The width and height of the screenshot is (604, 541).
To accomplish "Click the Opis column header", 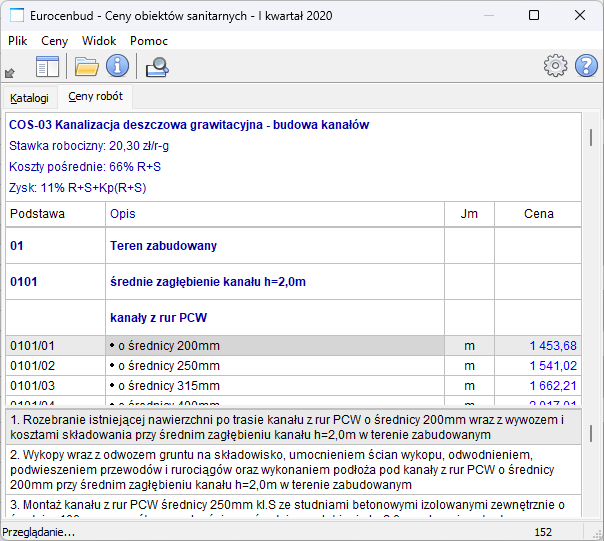I will (x=123, y=214).
